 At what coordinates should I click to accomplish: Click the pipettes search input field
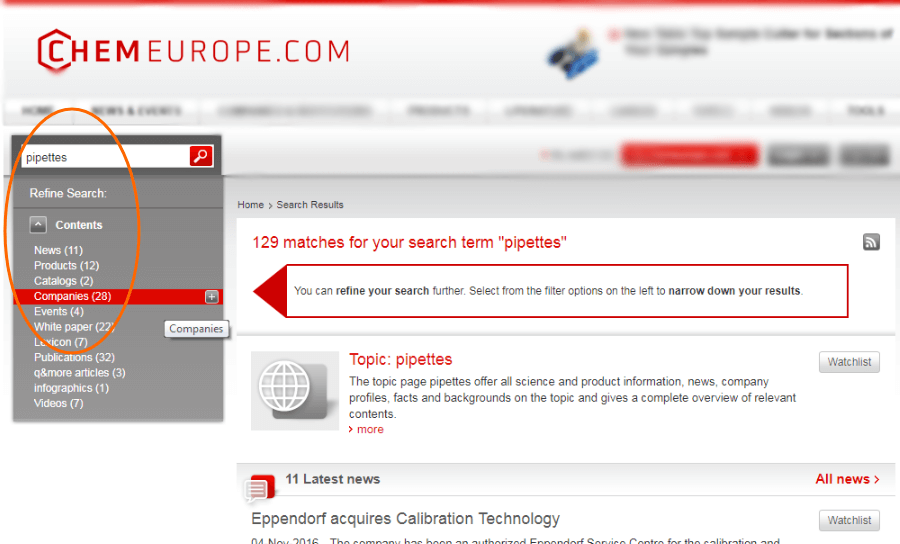(106, 157)
